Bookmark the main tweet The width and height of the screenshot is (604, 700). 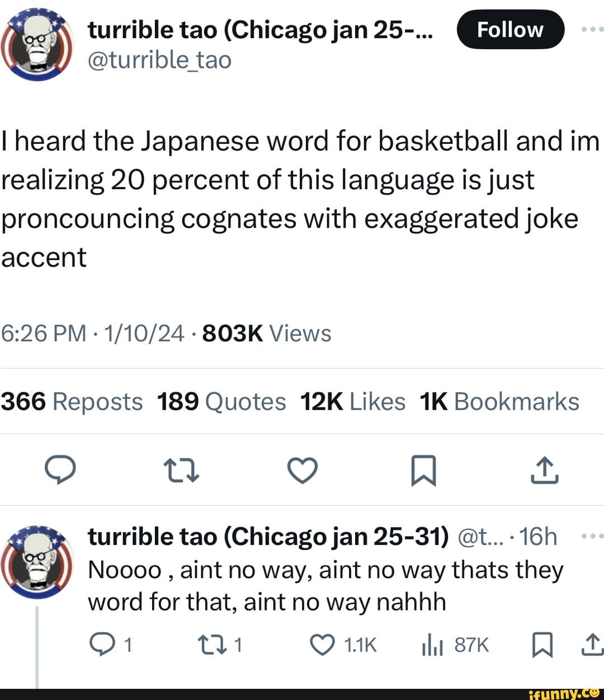(423, 471)
